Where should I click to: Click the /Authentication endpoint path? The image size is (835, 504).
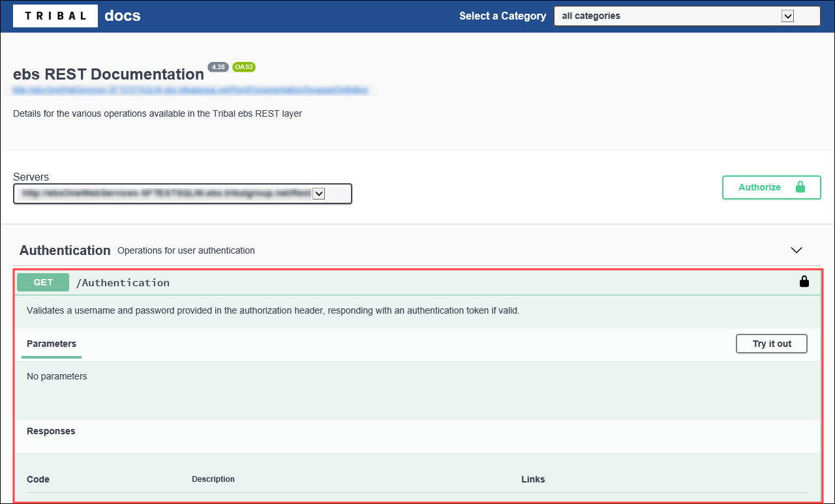(x=123, y=282)
